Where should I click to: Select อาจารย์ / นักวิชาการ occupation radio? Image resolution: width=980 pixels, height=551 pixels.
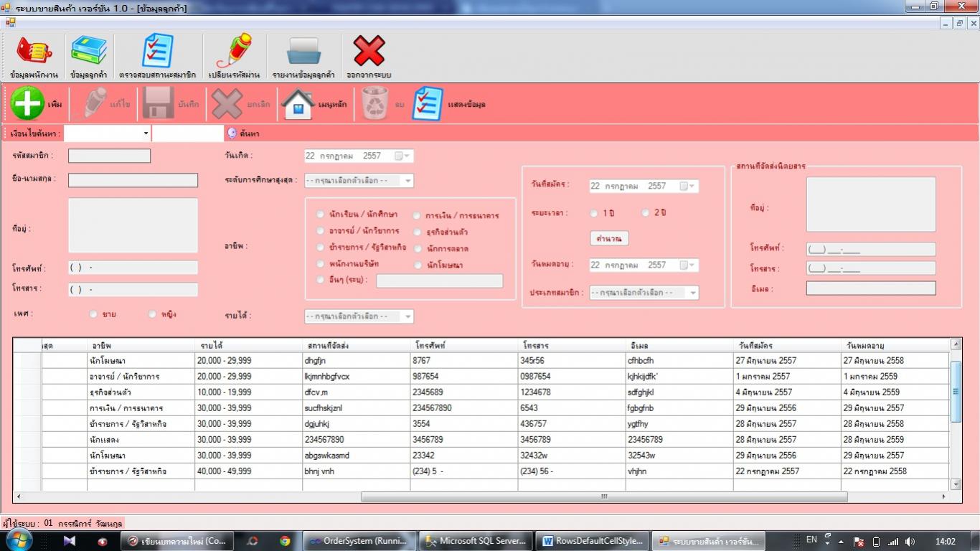pyautogui.click(x=320, y=230)
